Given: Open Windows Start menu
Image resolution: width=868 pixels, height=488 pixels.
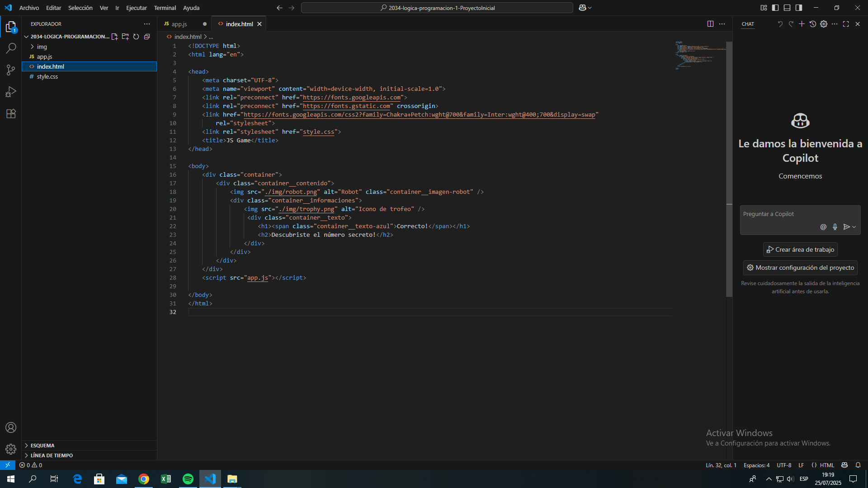Looking at the screenshot, I should [x=11, y=479].
